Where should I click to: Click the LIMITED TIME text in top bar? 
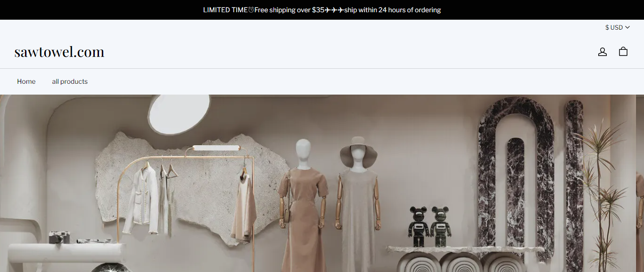(x=225, y=10)
